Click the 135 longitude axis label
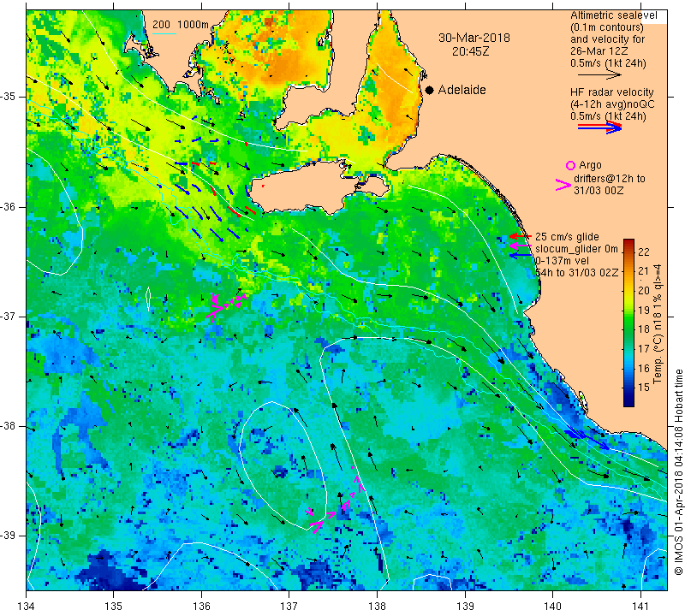The height and width of the screenshot is (616, 685). click(114, 606)
